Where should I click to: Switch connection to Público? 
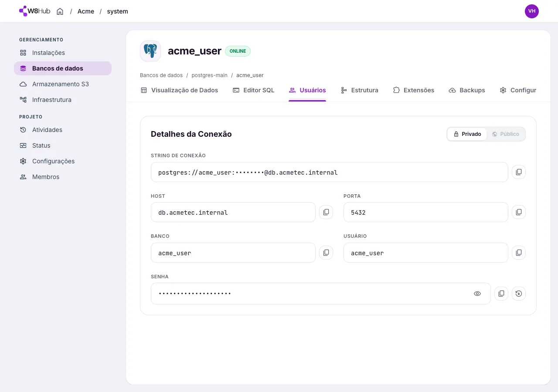pyautogui.click(x=506, y=134)
